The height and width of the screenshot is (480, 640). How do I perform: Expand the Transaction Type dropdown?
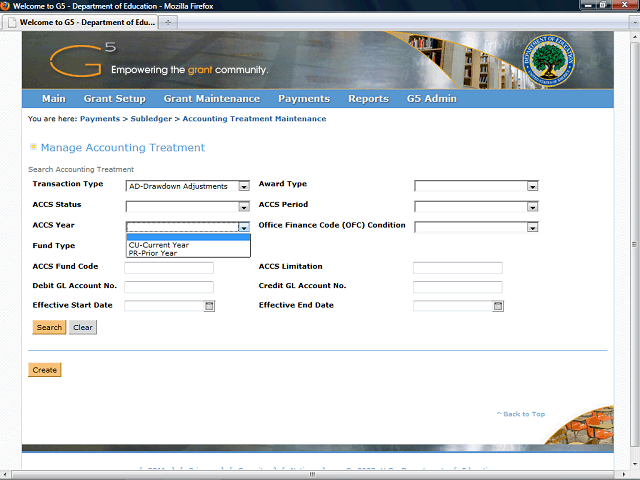[244, 187]
